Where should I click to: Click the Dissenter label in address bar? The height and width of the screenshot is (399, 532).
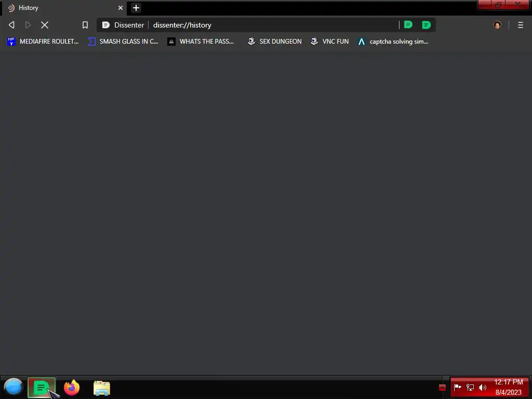[129, 25]
